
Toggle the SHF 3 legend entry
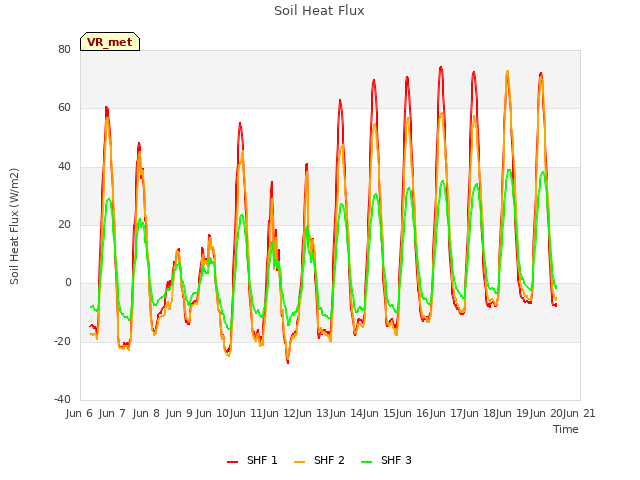[387, 460]
